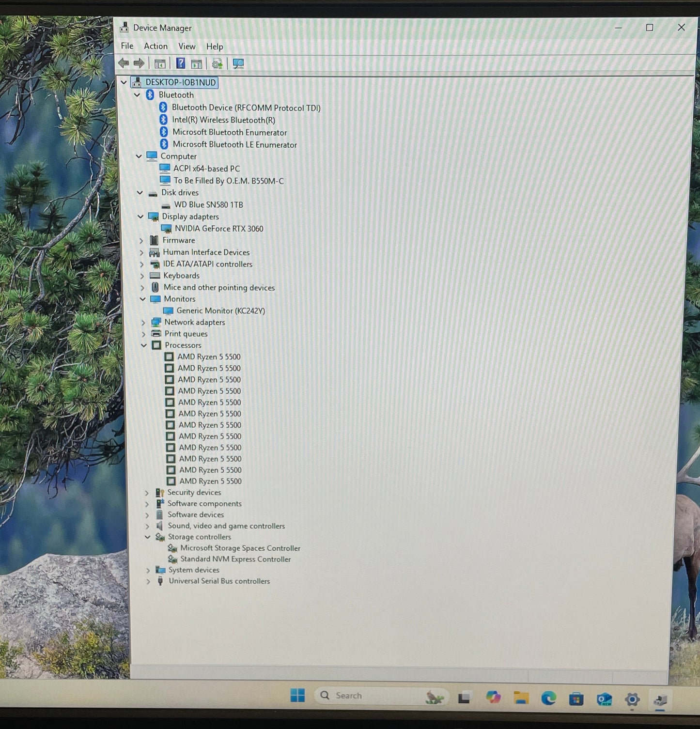Select the NVIDIA GeForce RTX 3060 device

coord(218,229)
